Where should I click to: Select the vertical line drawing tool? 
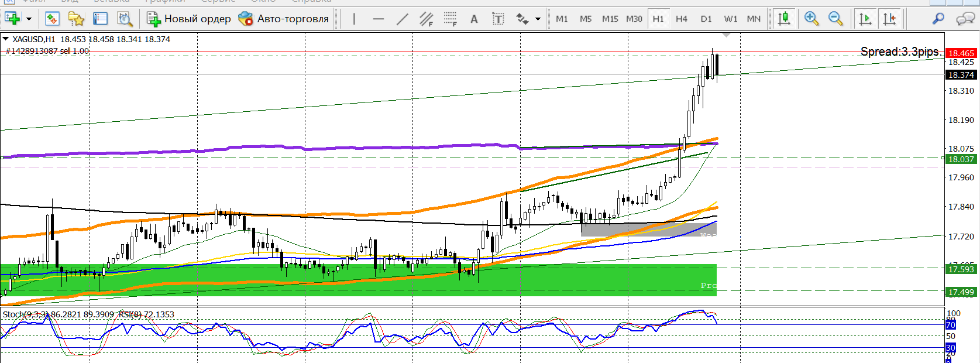pyautogui.click(x=354, y=19)
